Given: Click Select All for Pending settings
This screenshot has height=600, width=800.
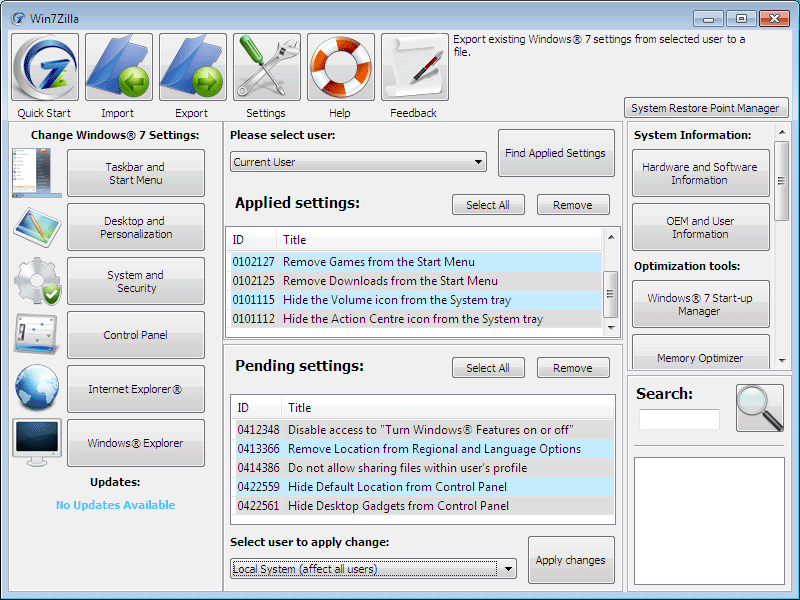Looking at the screenshot, I should 488,368.
